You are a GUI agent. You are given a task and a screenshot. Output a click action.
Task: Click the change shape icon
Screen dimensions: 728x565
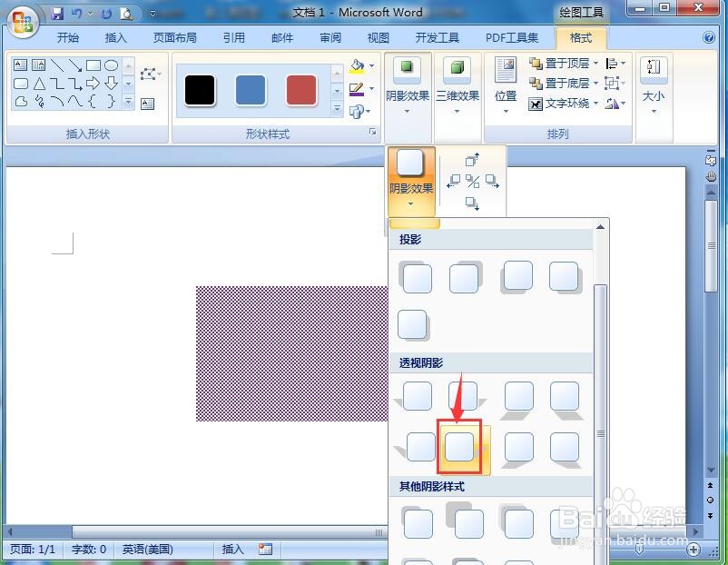point(357,112)
